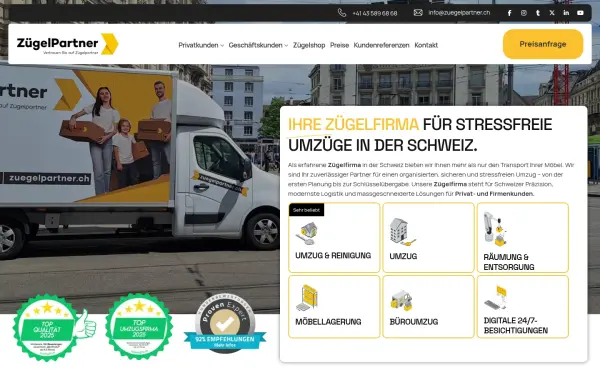600x375 pixels.
Task: Click the Umzug & Reinigung house icon
Action: [306, 233]
